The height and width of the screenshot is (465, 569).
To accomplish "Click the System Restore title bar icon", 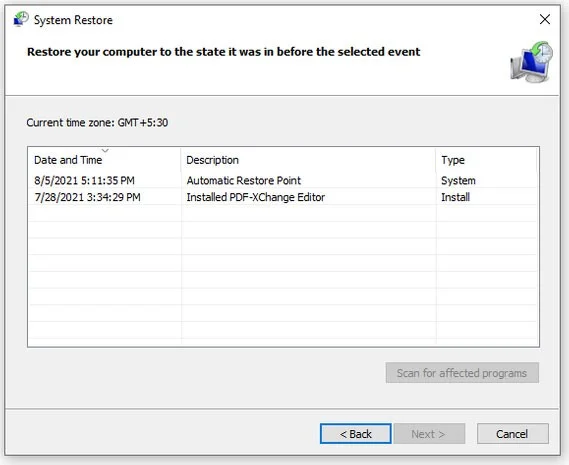I will click(x=21, y=19).
